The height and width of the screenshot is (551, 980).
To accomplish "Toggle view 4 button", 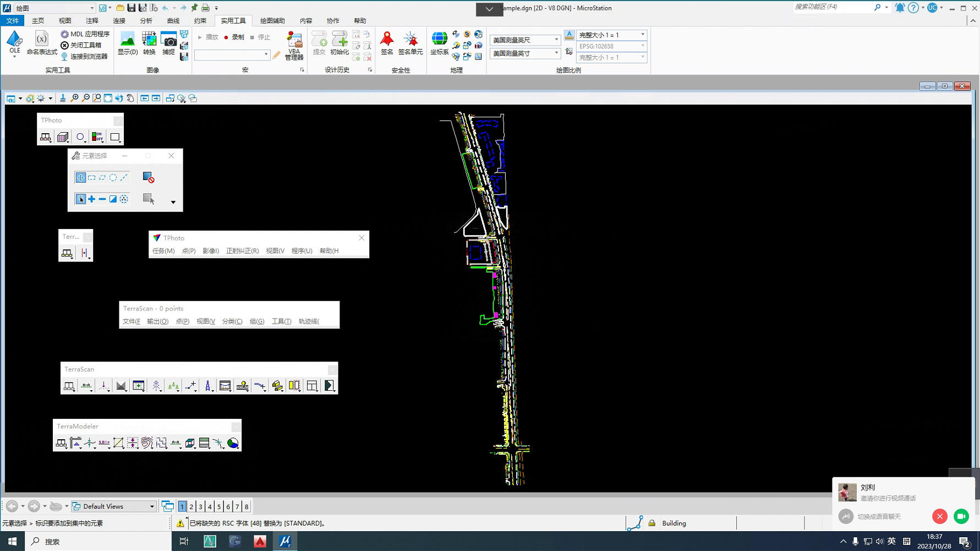I will click(210, 506).
